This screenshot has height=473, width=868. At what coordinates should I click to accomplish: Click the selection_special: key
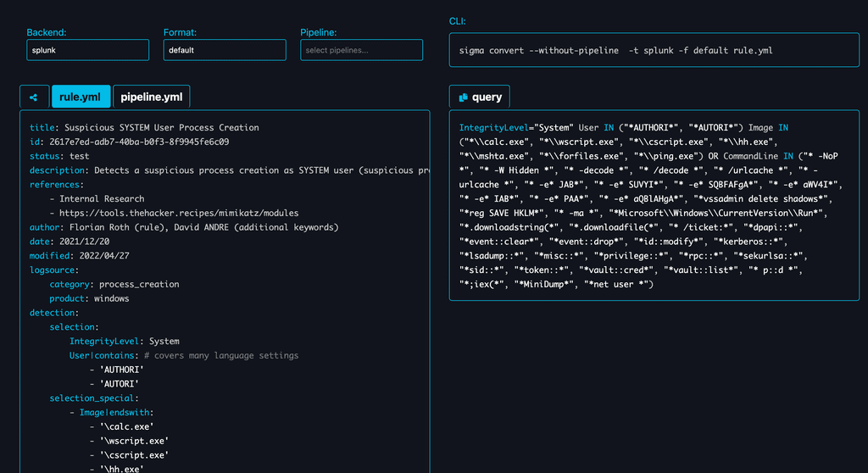[x=94, y=398]
